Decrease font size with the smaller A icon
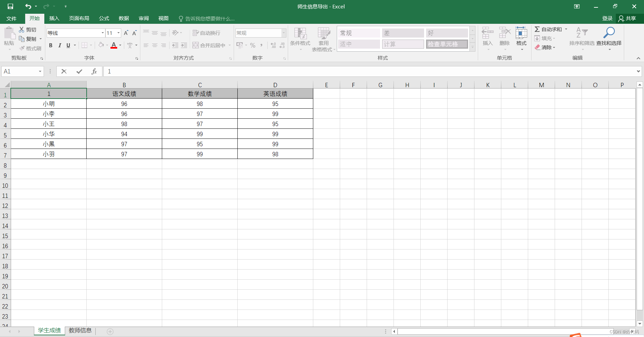644x337 pixels. (x=134, y=33)
